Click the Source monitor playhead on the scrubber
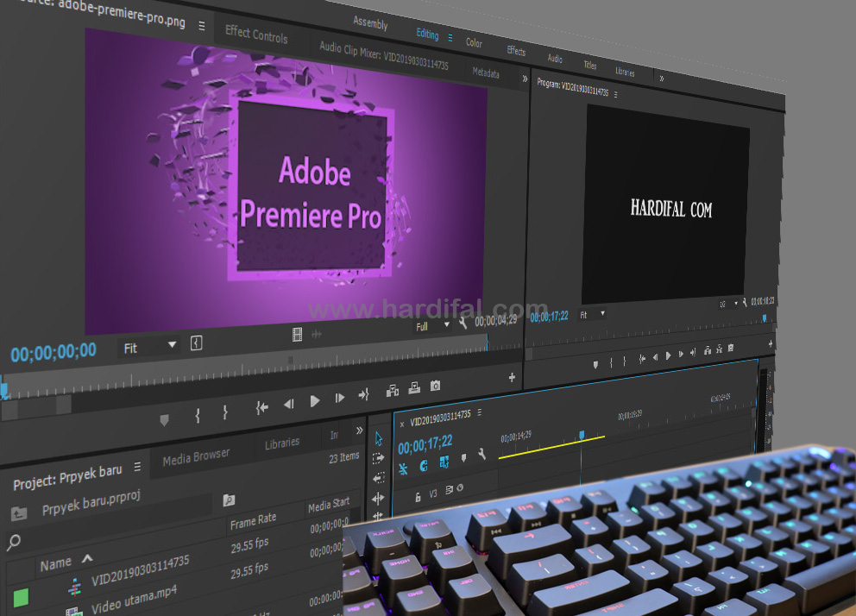 [x=3, y=389]
